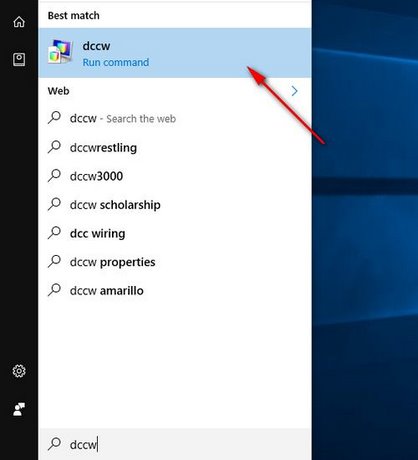Select the dccw3000 suggestion
This screenshot has height=460, width=418.
coord(175,176)
